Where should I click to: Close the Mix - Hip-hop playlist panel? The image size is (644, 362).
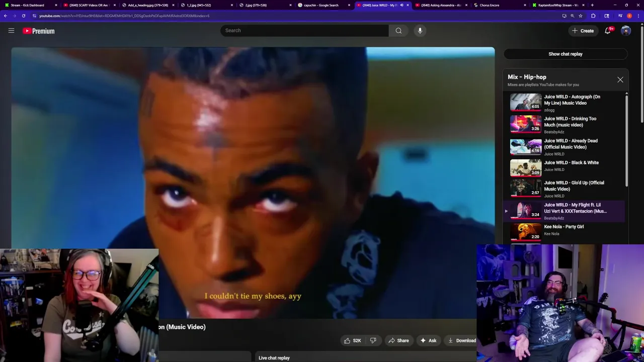(x=620, y=80)
